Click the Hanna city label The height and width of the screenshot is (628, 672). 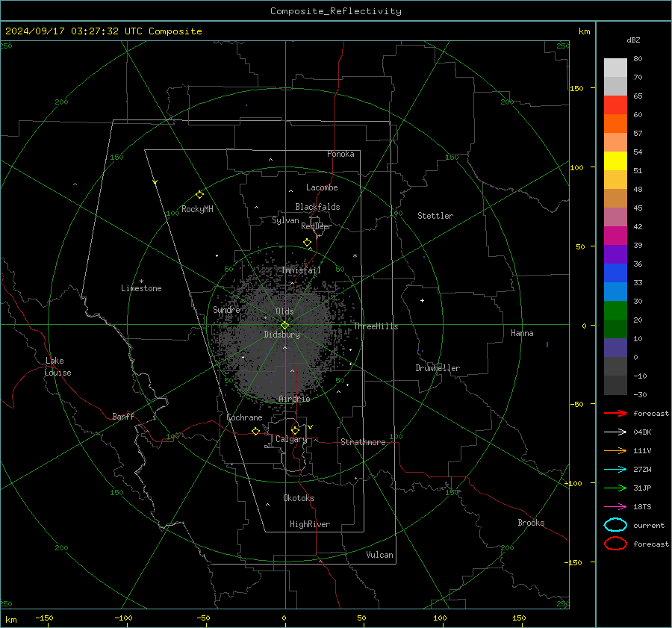tap(522, 333)
